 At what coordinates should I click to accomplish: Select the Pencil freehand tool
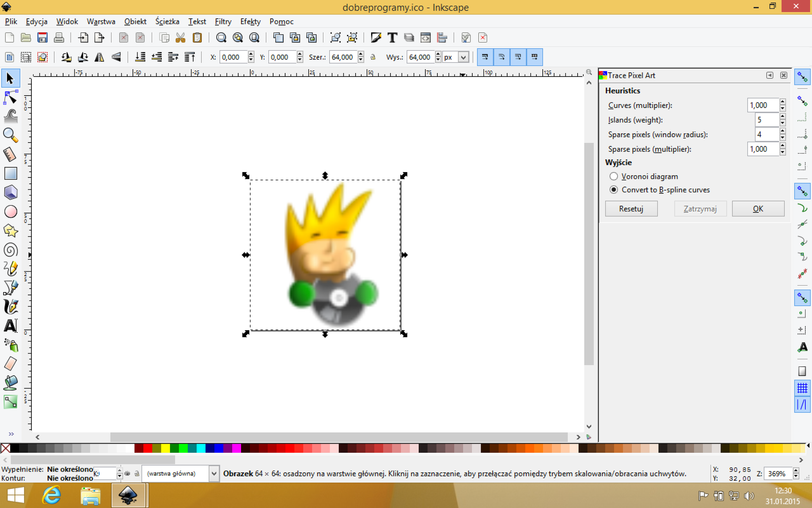click(11, 269)
